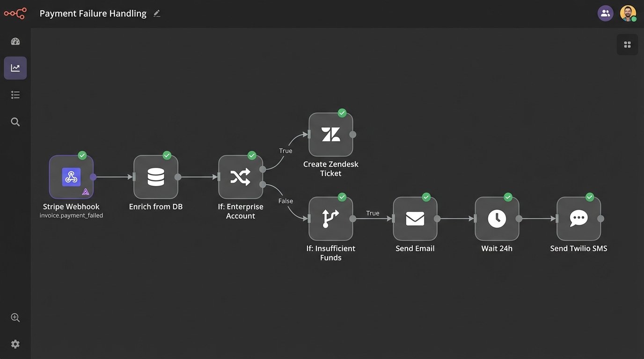The height and width of the screenshot is (359, 644).
Task: Edit the Payment Failure Handling workflow title
Action: (156, 13)
